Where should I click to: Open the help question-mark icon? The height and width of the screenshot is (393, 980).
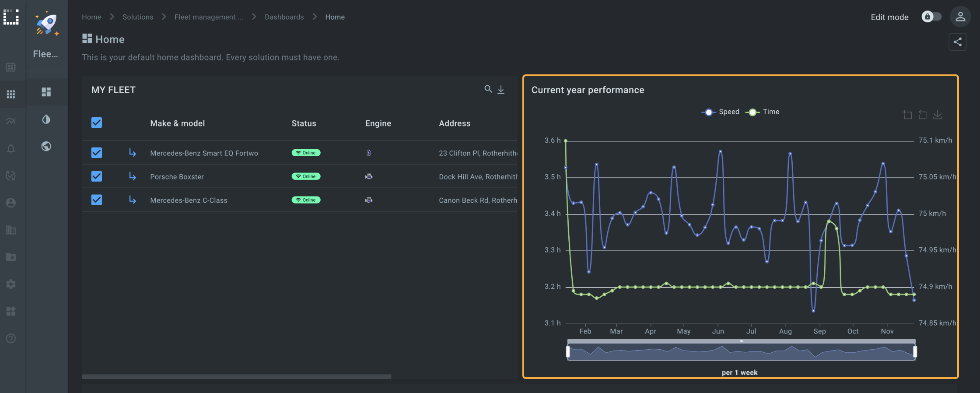(11, 338)
